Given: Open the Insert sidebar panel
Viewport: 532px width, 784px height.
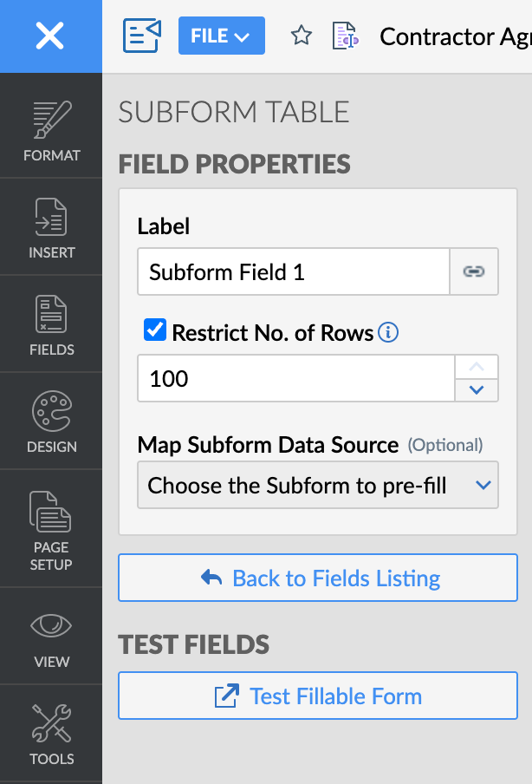Looking at the screenshot, I should pos(51,229).
